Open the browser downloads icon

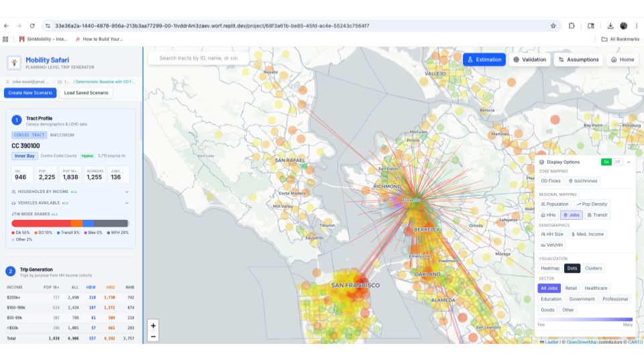click(x=610, y=25)
